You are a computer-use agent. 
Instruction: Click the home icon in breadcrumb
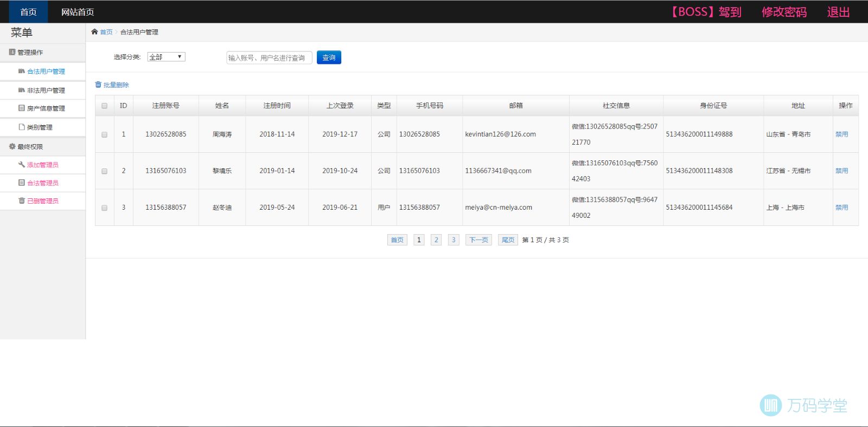(x=94, y=32)
